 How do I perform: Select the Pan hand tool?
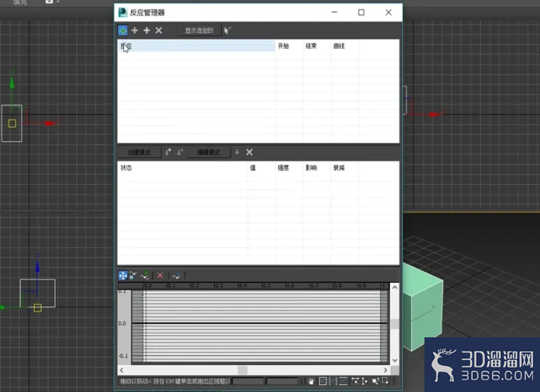311,381
